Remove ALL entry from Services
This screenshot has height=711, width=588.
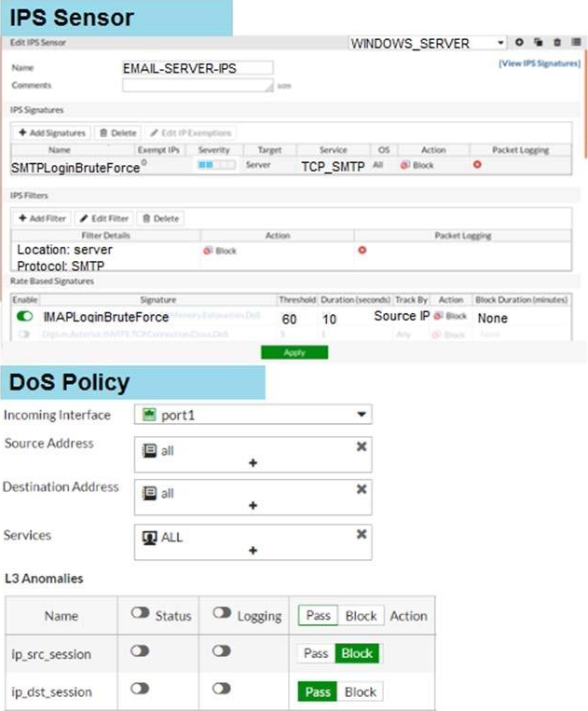coord(362,534)
